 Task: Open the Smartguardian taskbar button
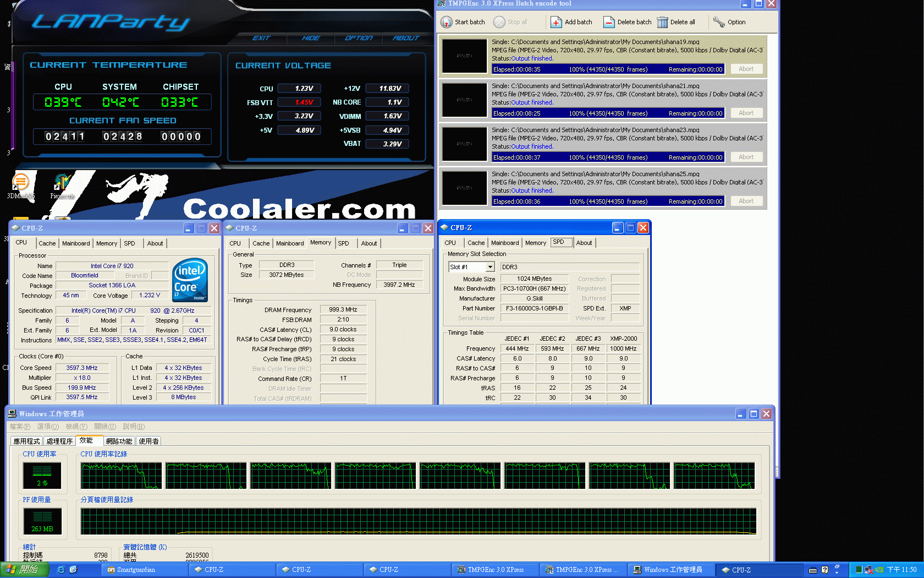[x=145, y=570]
